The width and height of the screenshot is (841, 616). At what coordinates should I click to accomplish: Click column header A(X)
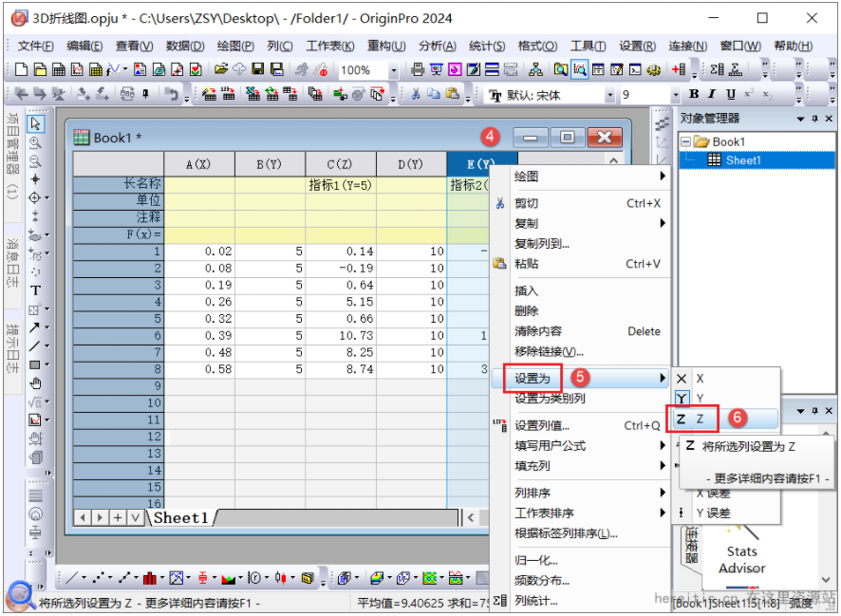coord(199,164)
